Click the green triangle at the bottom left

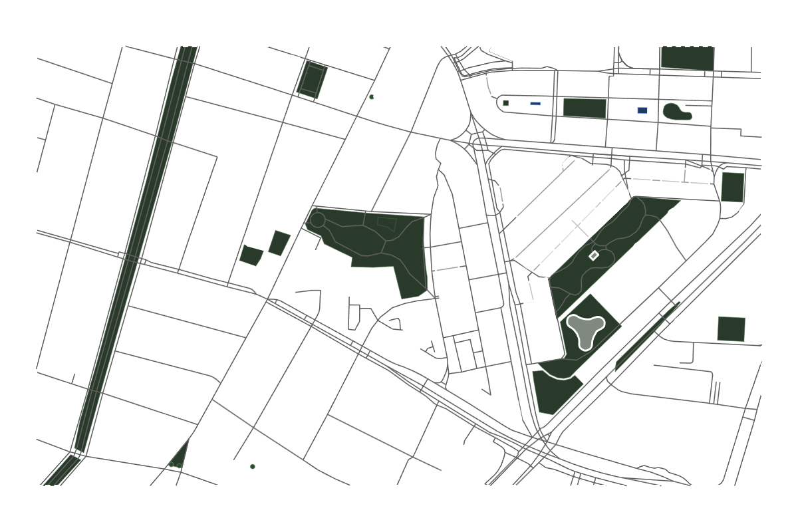180,455
